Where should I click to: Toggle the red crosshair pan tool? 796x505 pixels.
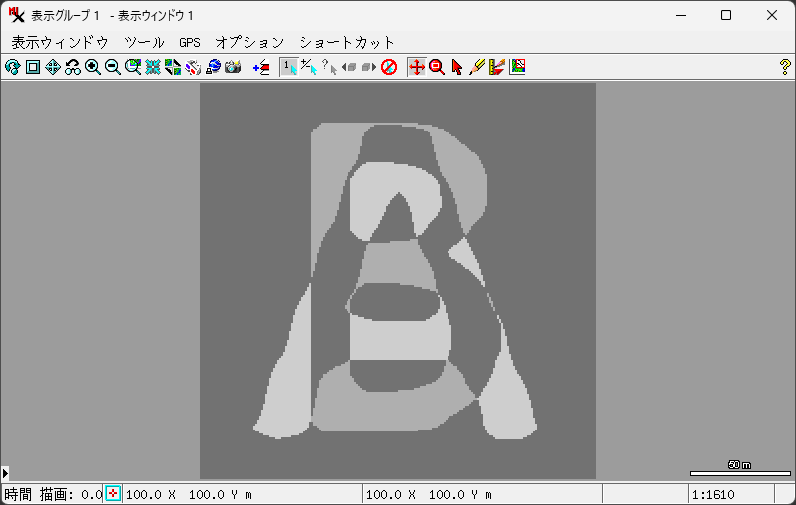point(417,67)
